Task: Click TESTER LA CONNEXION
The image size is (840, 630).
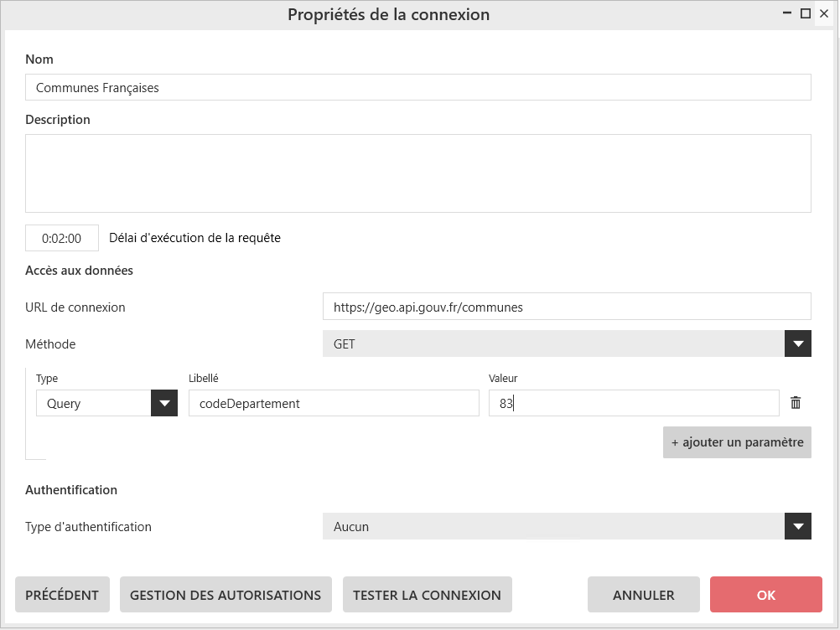Action: pyautogui.click(x=427, y=595)
